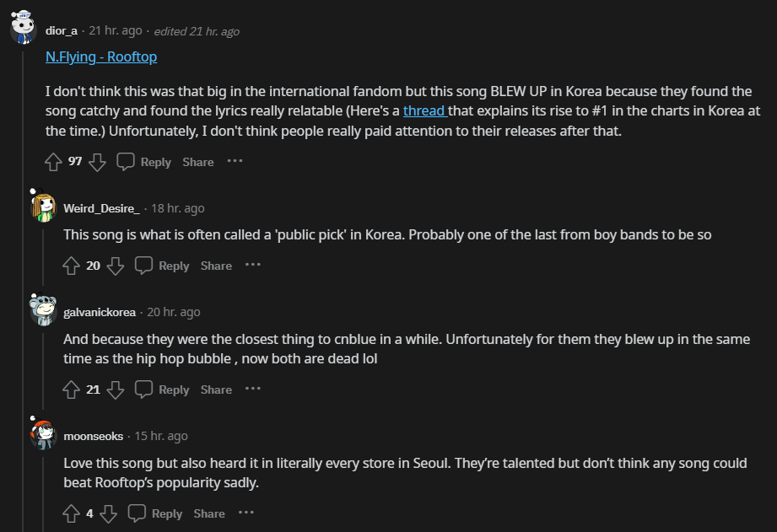The height and width of the screenshot is (532, 777).
Task: Downvote galvanickorea's reply
Action: point(116,390)
